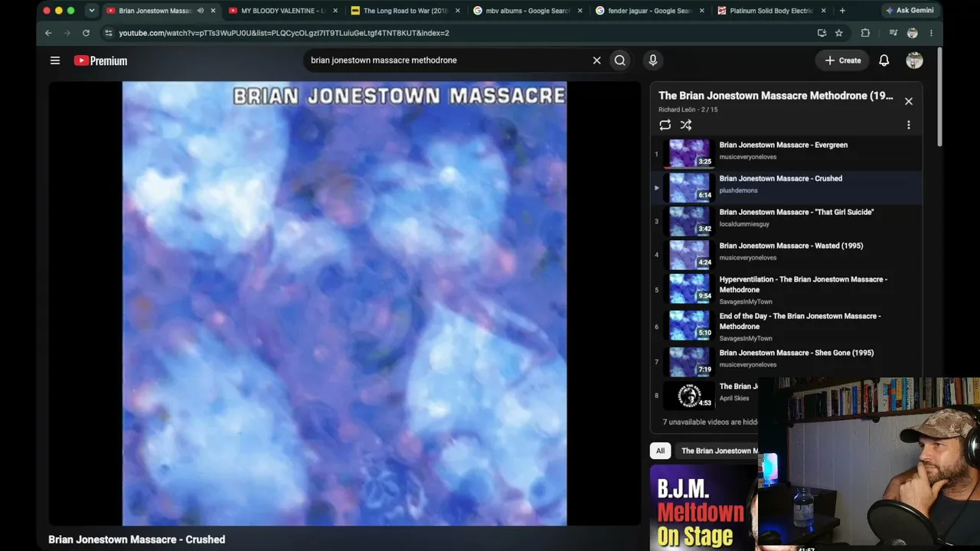Close the fender jaguar tab

pos(702,11)
